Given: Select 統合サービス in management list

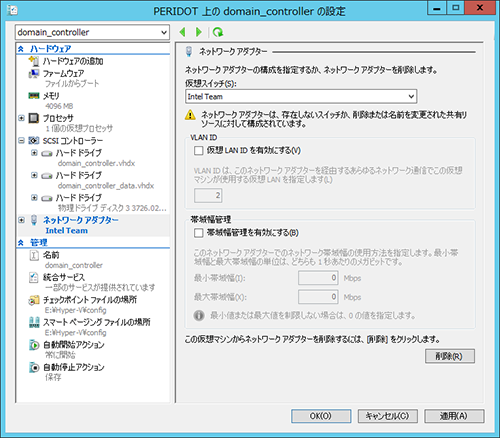Looking at the screenshot, I should click(64, 277).
